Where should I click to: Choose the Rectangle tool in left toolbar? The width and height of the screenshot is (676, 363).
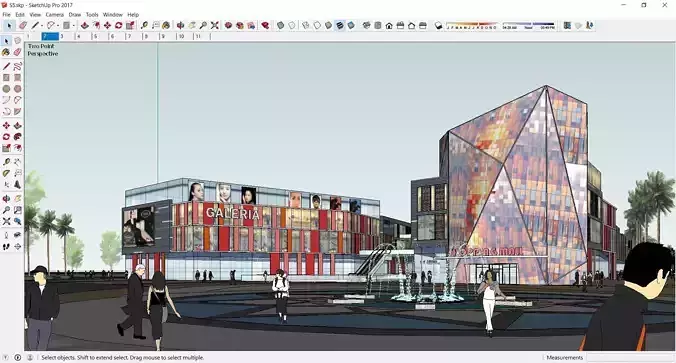6,78
